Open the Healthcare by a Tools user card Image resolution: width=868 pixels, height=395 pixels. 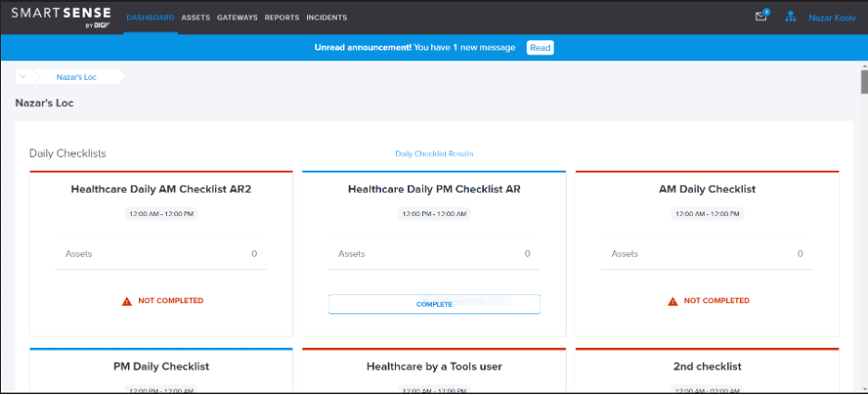point(434,366)
